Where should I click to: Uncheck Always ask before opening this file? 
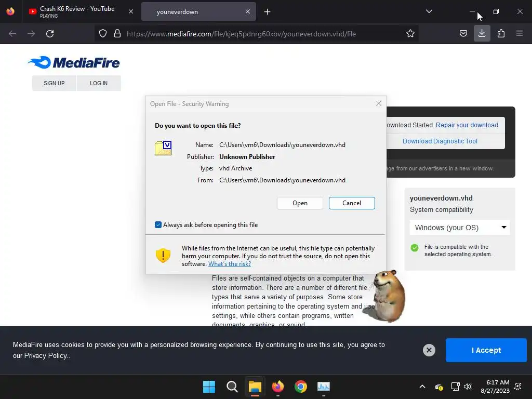[x=158, y=224]
